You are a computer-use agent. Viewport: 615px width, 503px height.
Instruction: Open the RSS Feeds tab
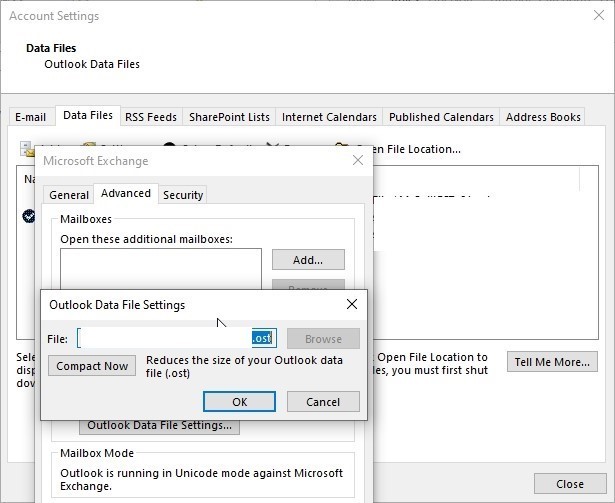(x=151, y=117)
